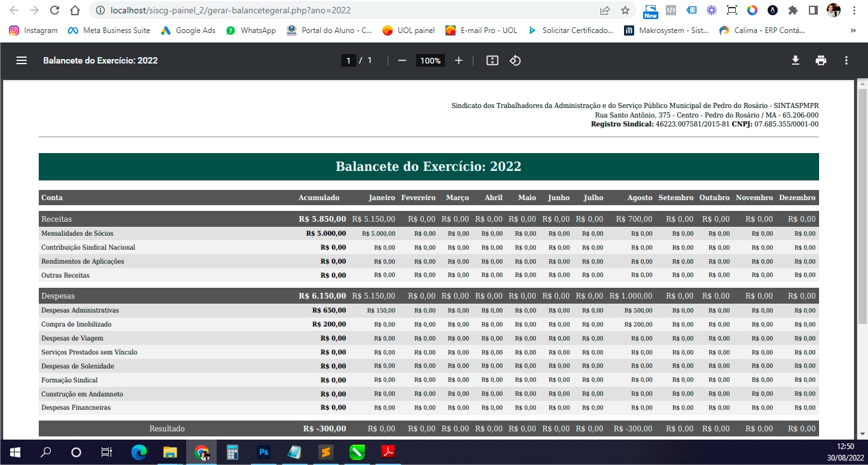868x465 pixels.
Task: Open the Meta Business Suite bookmark
Action: pyautogui.click(x=109, y=30)
